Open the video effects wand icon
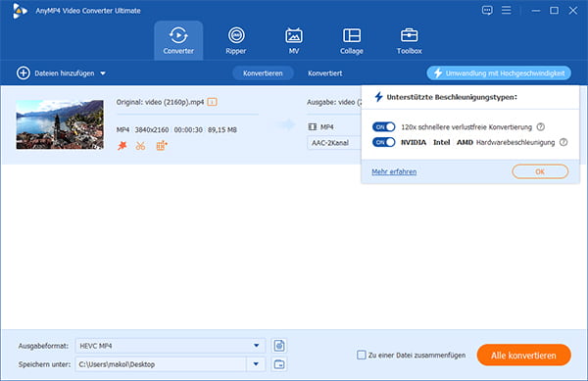 [x=122, y=146]
